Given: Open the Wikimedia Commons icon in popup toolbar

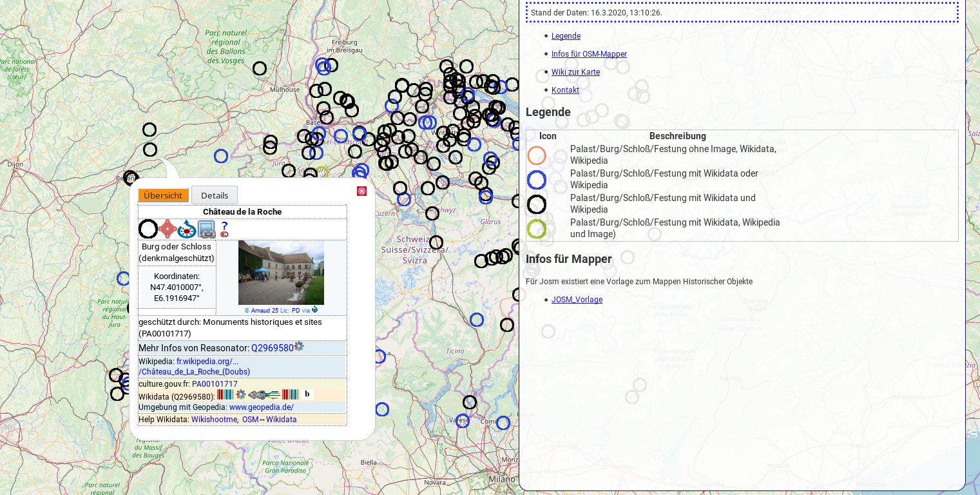Looking at the screenshot, I should (x=187, y=229).
